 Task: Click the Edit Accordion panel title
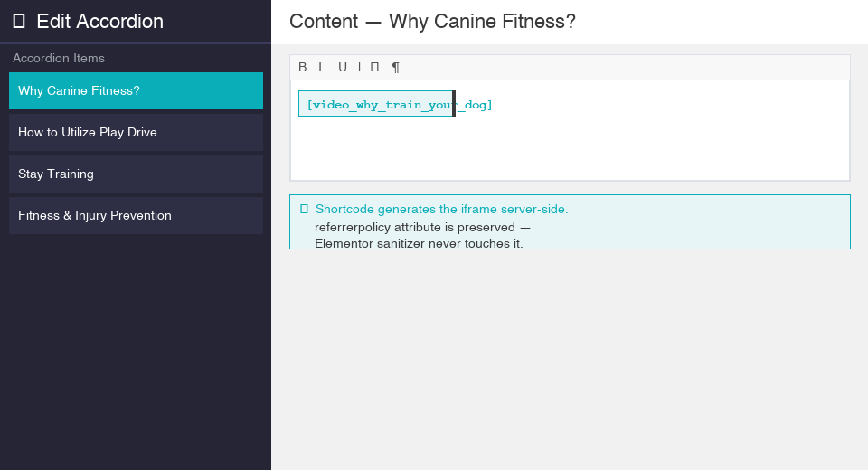point(100,22)
